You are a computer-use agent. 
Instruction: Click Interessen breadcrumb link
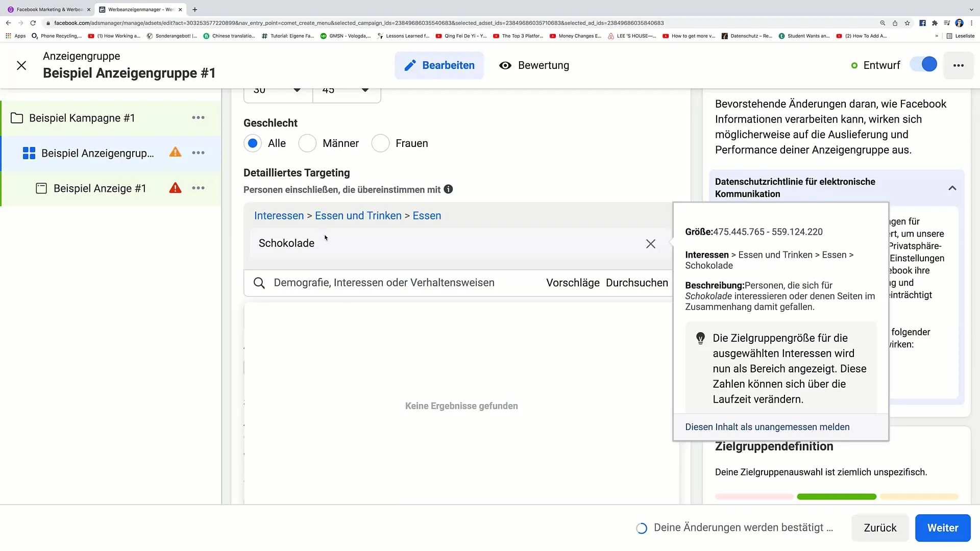click(x=279, y=216)
